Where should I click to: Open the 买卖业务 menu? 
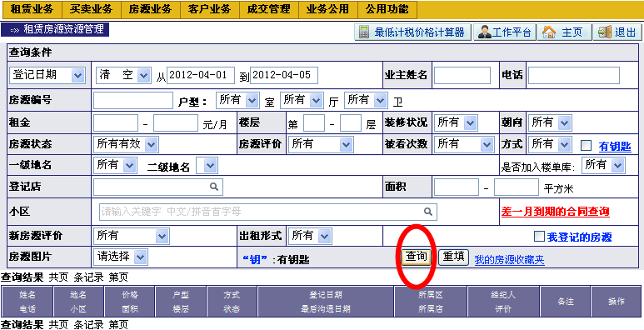[x=91, y=9]
